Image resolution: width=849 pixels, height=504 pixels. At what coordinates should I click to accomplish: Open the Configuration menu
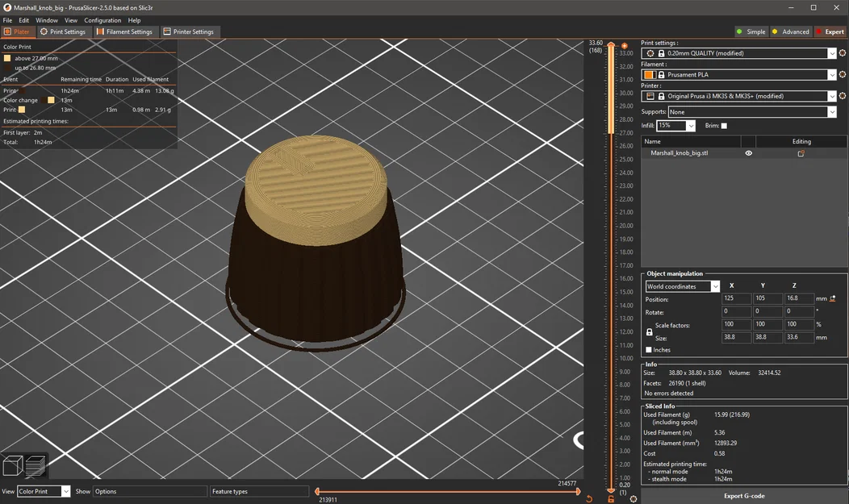coord(102,20)
